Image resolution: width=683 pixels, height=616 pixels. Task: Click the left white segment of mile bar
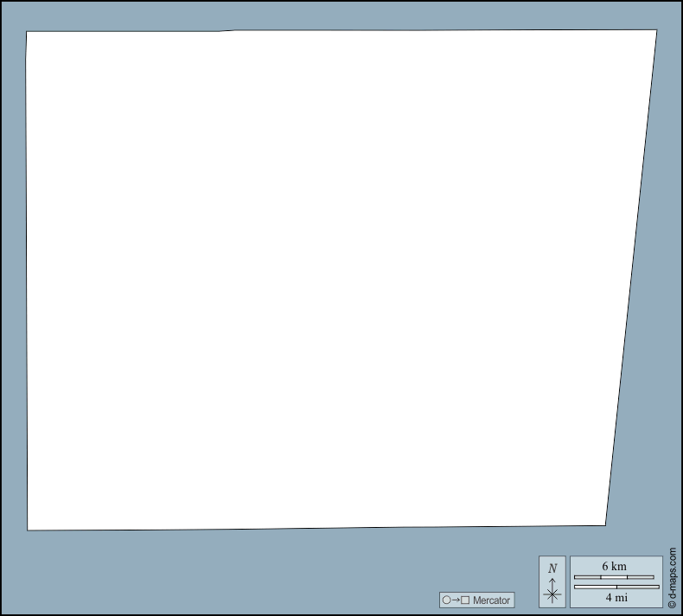point(595,587)
